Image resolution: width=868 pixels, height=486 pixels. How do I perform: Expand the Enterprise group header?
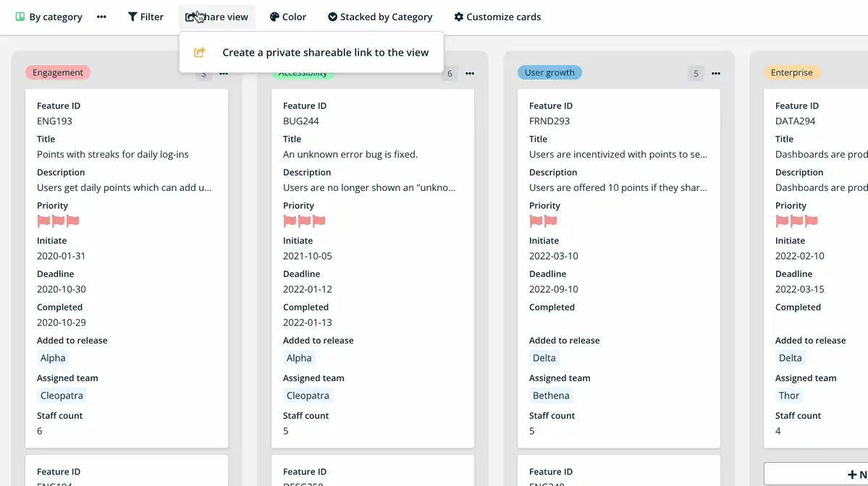(792, 72)
